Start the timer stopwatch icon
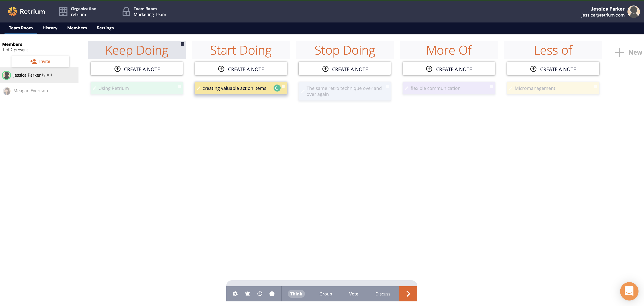This screenshot has width=644, height=306. click(x=260, y=294)
